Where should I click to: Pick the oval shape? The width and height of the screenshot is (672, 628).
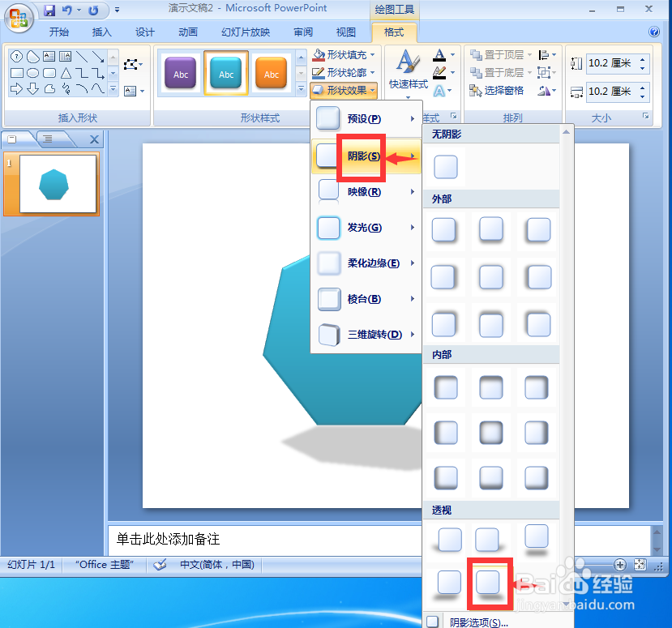(x=32, y=73)
